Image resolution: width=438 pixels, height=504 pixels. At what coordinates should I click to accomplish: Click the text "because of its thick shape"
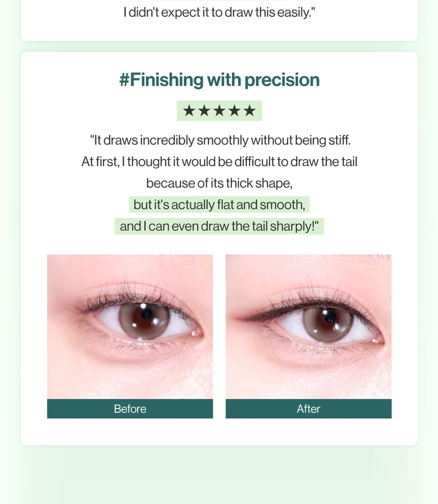(219, 183)
